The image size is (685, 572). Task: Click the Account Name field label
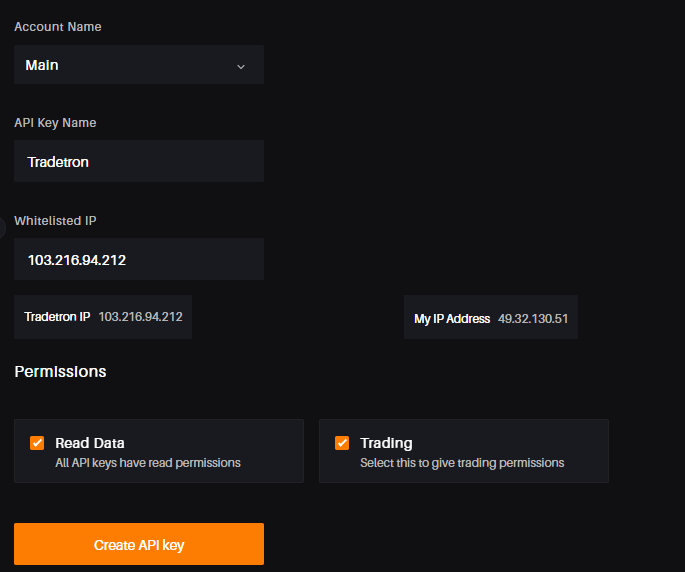pyautogui.click(x=58, y=27)
